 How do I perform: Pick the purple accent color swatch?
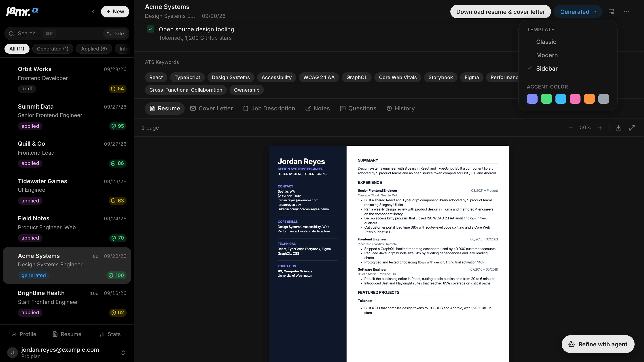(532, 99)
